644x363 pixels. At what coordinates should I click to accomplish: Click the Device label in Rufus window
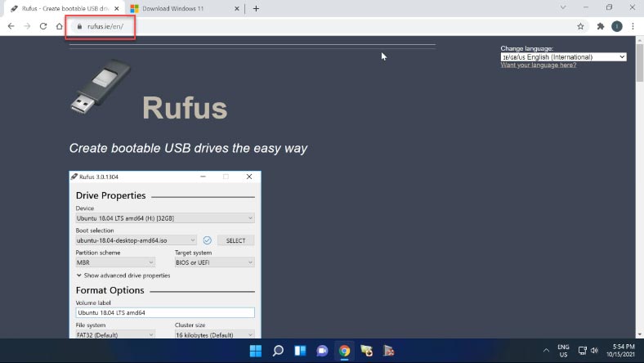point(85,208)
